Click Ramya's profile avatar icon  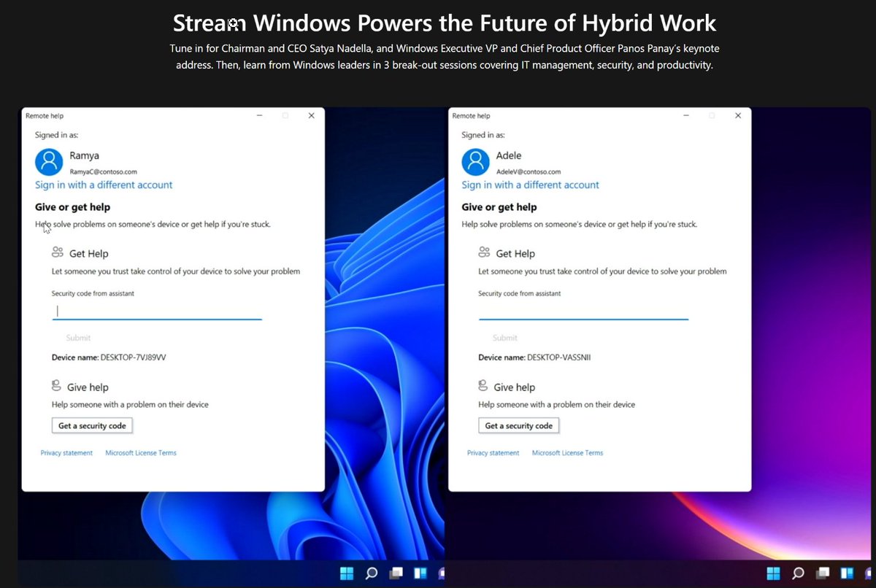[x=49, y=162]
